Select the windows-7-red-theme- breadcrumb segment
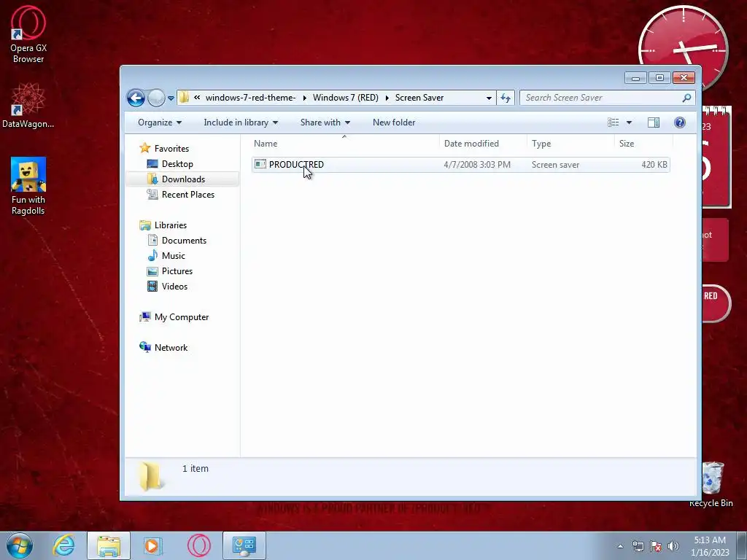Image resolution: width=747 pixels, height=560 pixels. tap(251, 98)
